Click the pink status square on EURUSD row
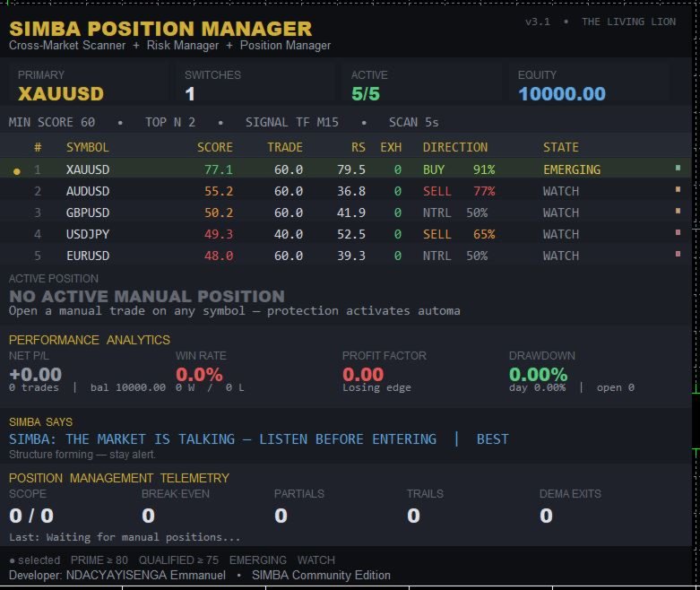Viewport: 700px width, 590px height. 678,254
